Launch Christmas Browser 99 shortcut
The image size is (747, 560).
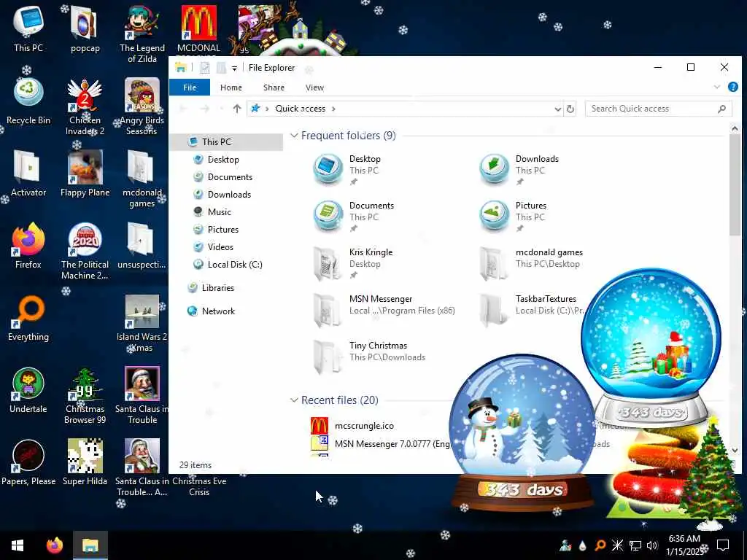(x=85, y=396)
